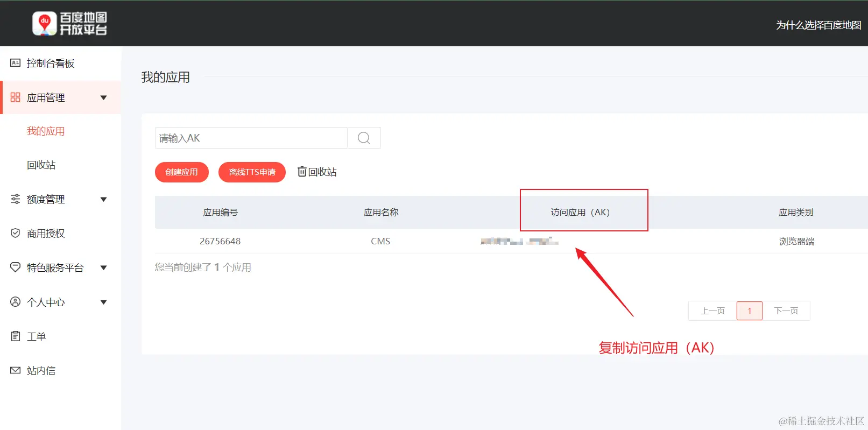This screenshot has width=868, height=430.
Task: Click the 应用名称 column header
Action: [x=381, y=212]
